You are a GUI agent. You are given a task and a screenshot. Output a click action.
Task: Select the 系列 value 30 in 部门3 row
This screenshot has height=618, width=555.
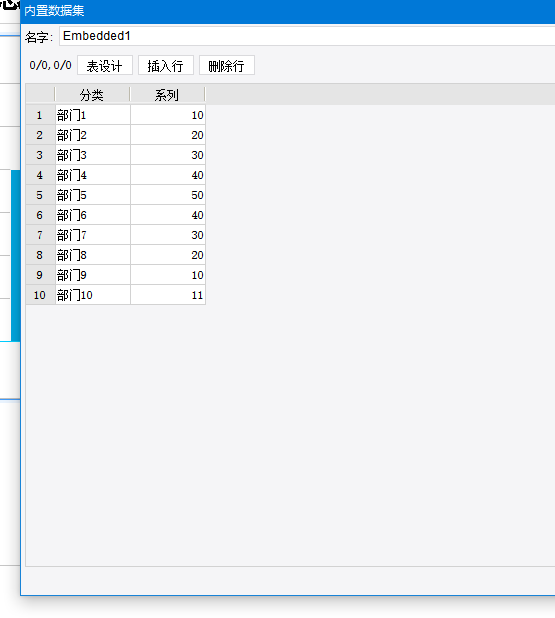click(x=168, y=155)
